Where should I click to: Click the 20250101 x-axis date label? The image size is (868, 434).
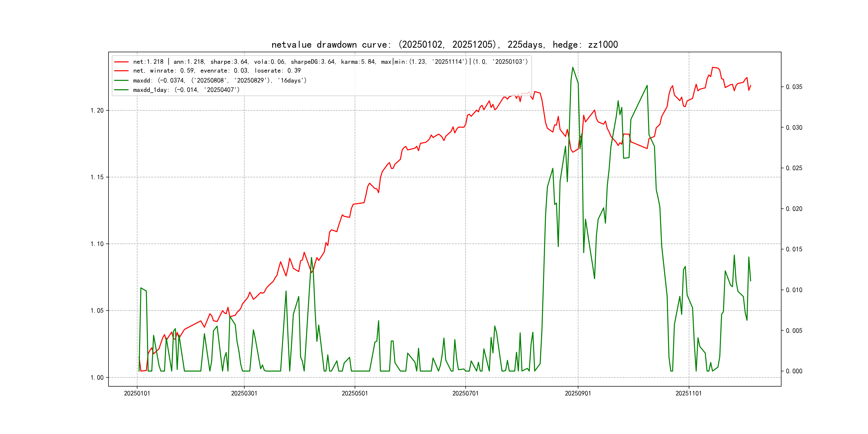[137, 394]
